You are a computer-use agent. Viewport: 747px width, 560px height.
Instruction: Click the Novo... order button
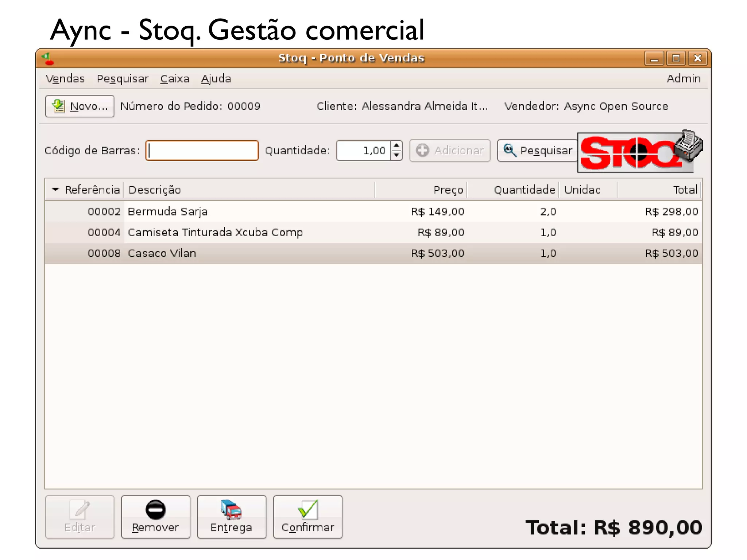80,106
